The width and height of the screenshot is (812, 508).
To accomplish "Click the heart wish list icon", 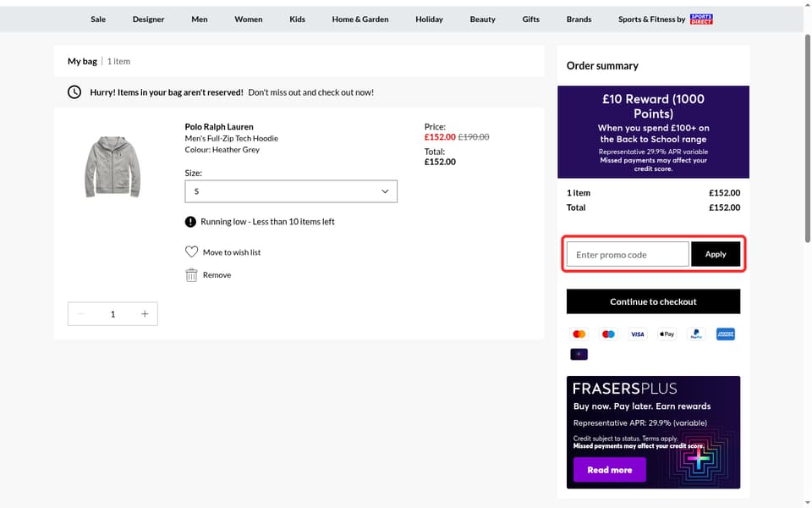I will [x=192, y=252].
